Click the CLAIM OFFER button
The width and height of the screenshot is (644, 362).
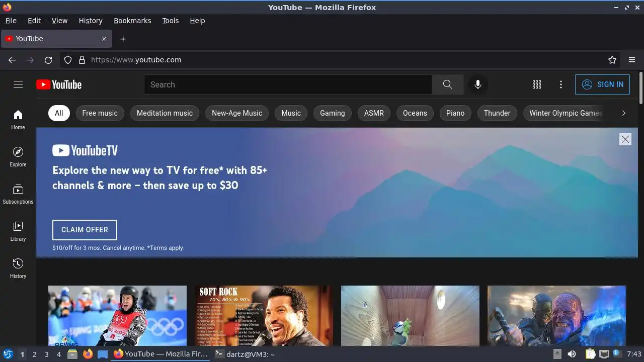click(x=85, y=230)
